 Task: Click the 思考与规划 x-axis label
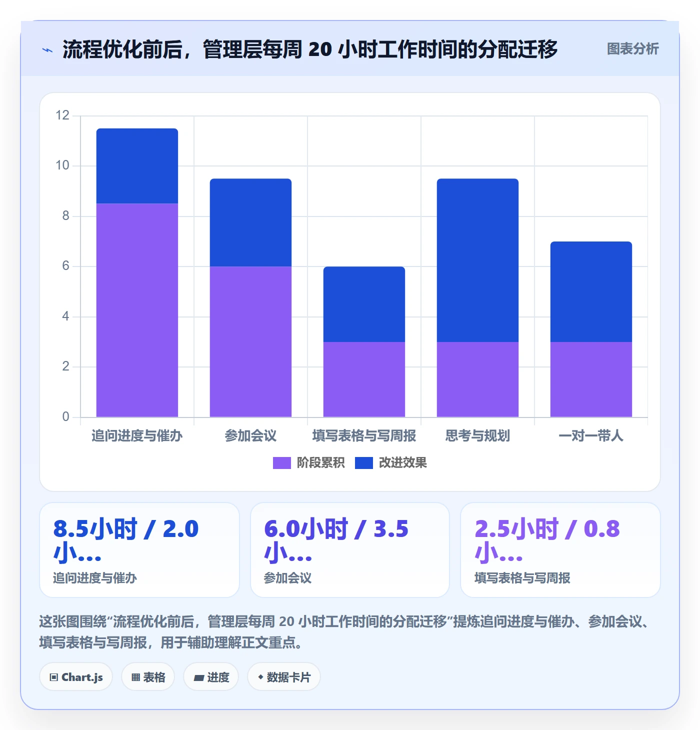pyautogui.click(x=477, y=436)
